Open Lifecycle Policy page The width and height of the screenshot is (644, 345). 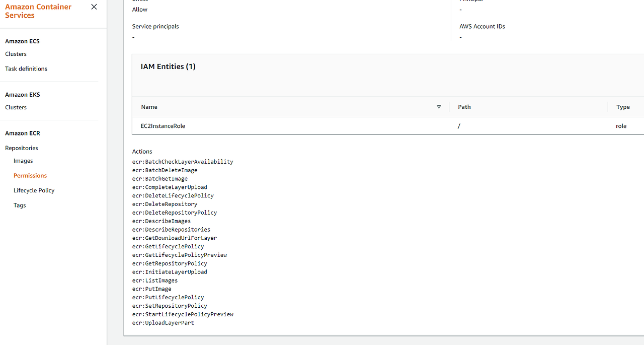[x=34, y=190]
